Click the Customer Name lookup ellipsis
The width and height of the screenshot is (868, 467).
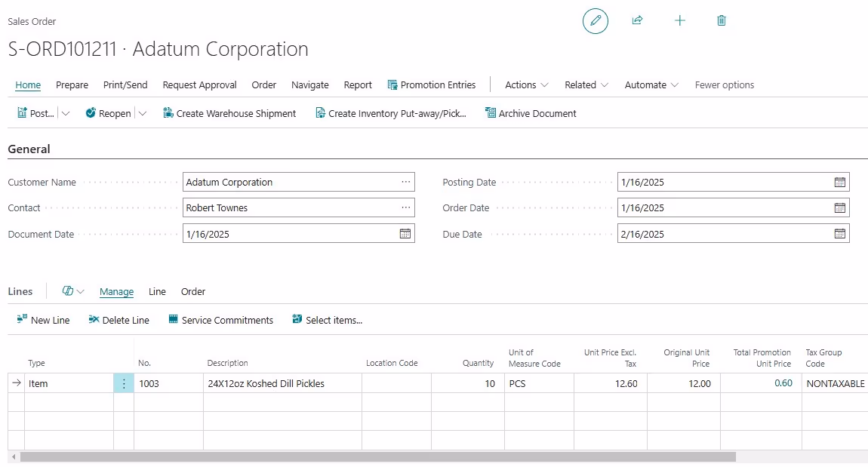(x=406, y=182)
